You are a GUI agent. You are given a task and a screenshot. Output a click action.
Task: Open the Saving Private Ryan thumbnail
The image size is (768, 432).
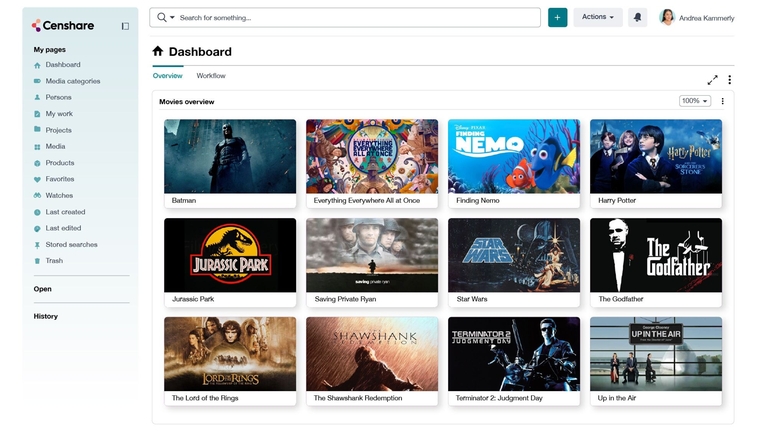pyautogui.click(x=372, y=255)
